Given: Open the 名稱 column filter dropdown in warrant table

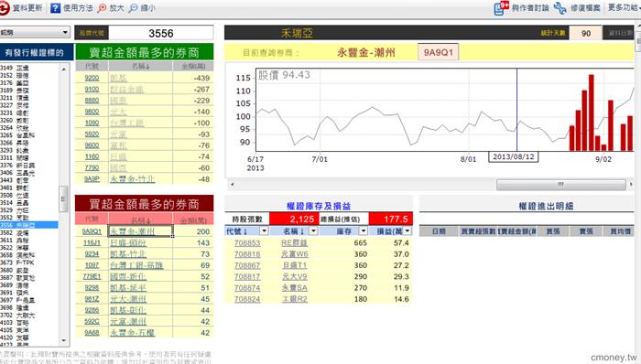Looking at the screenshot, I should pos(313,231).
